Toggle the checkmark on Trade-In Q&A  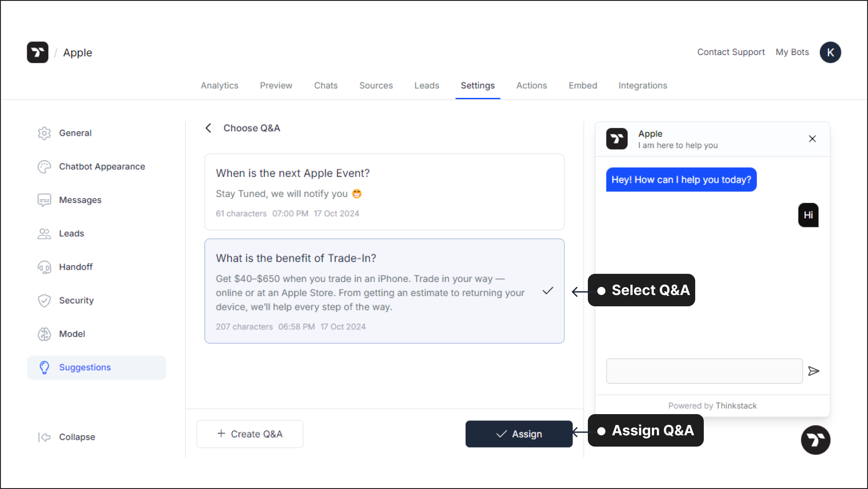point(548,291)
